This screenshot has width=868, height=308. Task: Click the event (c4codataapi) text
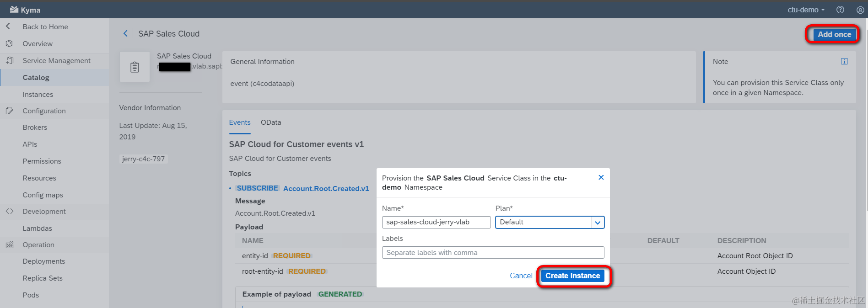pyautogui.click(x=262, y=84)
